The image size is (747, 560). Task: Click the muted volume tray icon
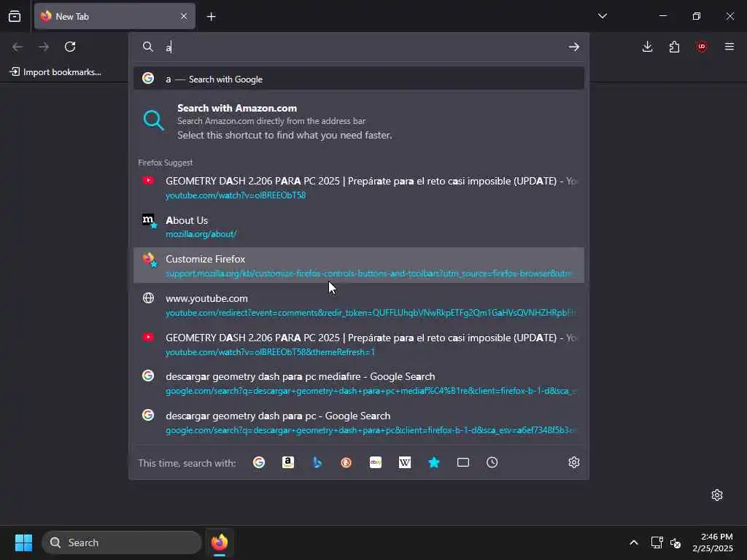point(676,542)
